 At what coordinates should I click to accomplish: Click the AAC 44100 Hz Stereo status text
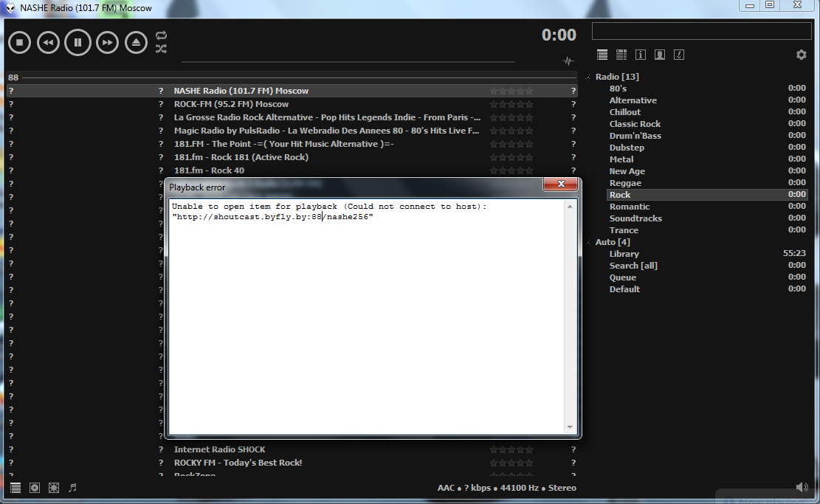pos(507,488)
